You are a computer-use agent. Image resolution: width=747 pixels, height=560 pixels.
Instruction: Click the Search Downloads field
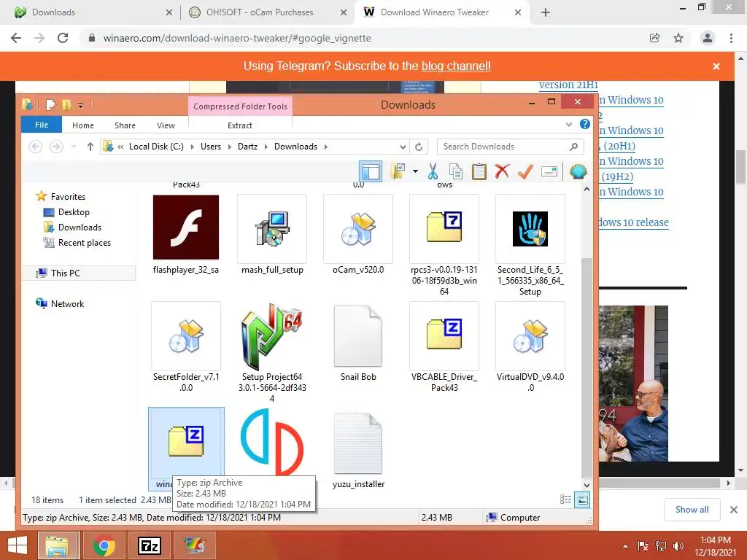pos(510,147)
